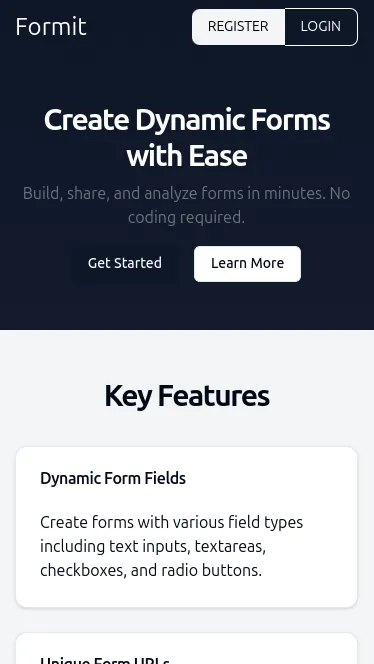The height and width of the screenshot is (664, 374).
Task: Click the 'with Ease' heading line
Action: 187,155
